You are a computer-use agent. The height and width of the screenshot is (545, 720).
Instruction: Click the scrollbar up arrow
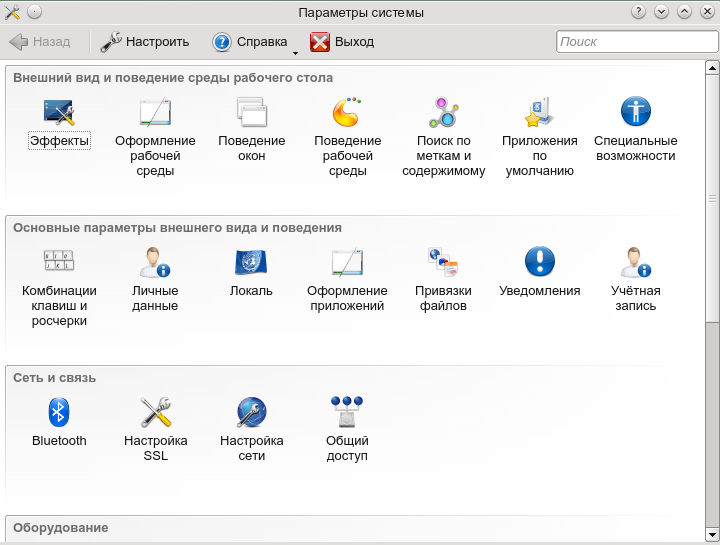coord(712,68)
